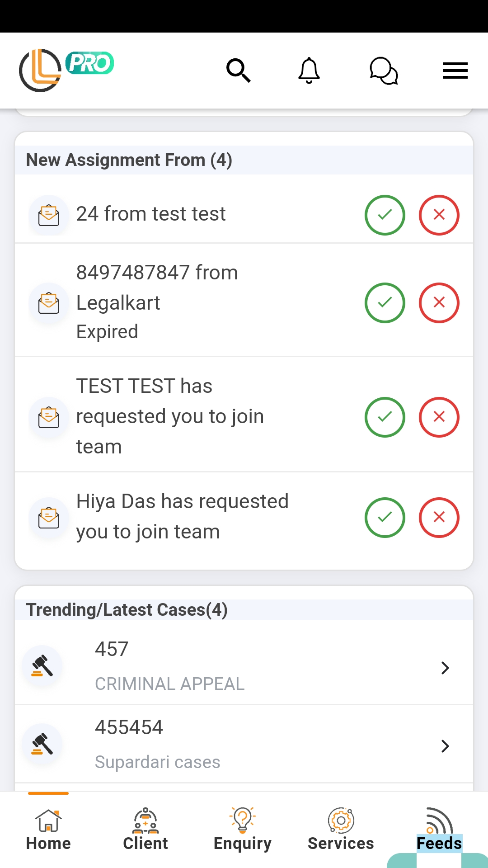This screenshot has width=488, height=868.
Task: Switch to the Enquiry tab
Action: point(243,830)
